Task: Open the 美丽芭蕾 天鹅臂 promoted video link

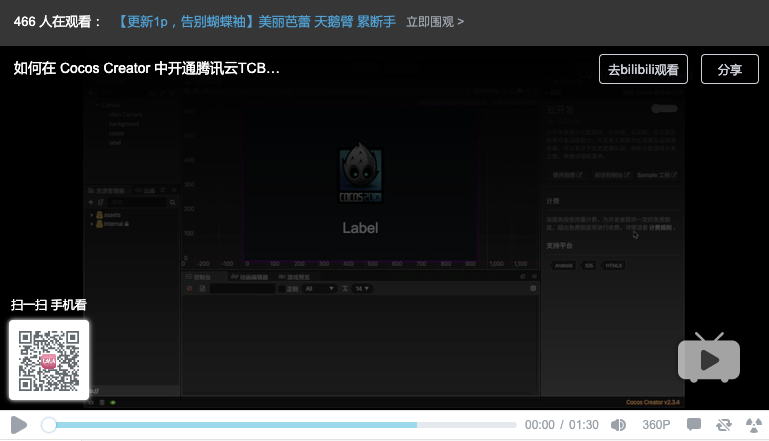Action: pyautogui.click(x=257, y=22)
